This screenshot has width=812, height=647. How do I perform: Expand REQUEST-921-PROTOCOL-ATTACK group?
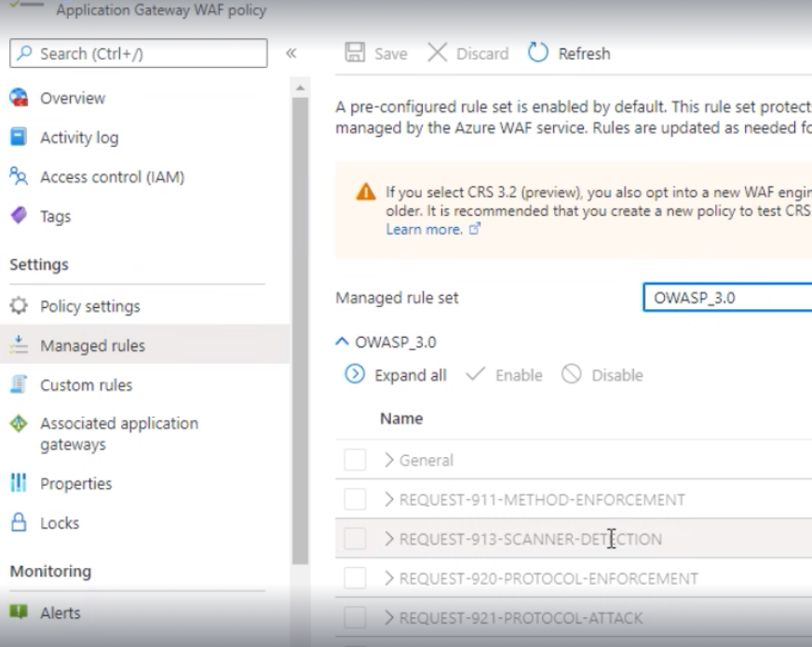pyautogui.click(x=389, y=617)
